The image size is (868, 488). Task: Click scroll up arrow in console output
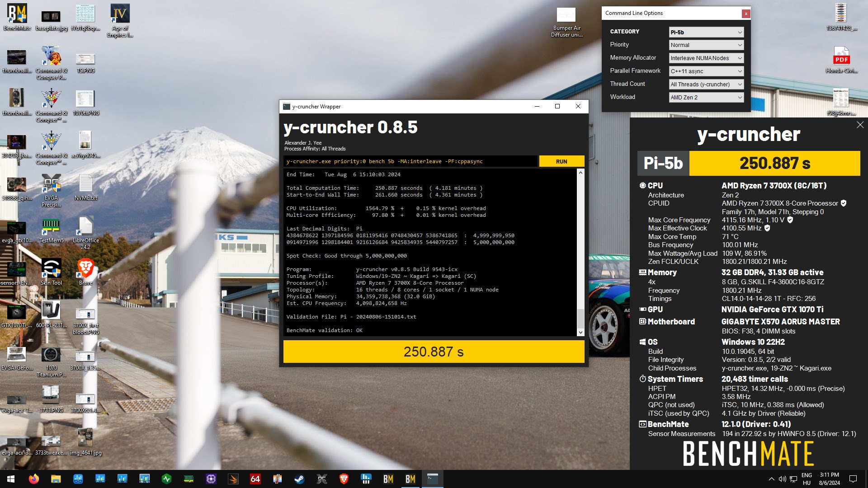coord(580,173)
